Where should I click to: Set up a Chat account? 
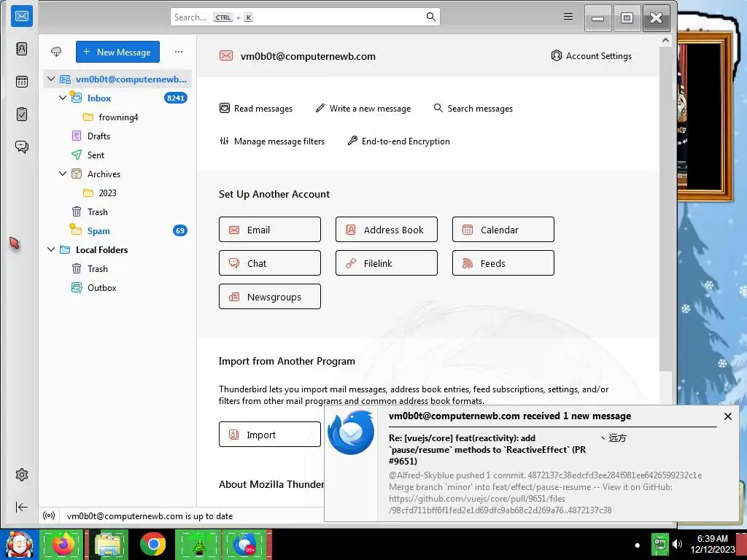(x=270, y=262)
